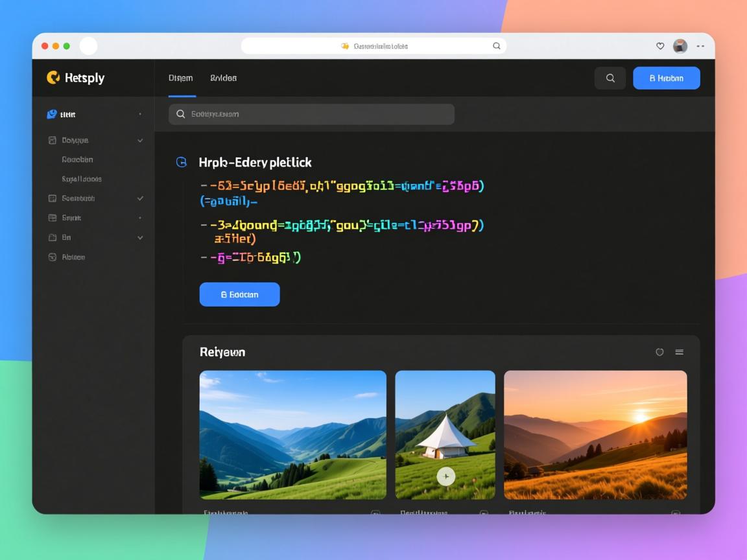The width and height of the screenshot is (747, 560).
Task: Click the Hetsply logo icon
Action: coord(53,78)
